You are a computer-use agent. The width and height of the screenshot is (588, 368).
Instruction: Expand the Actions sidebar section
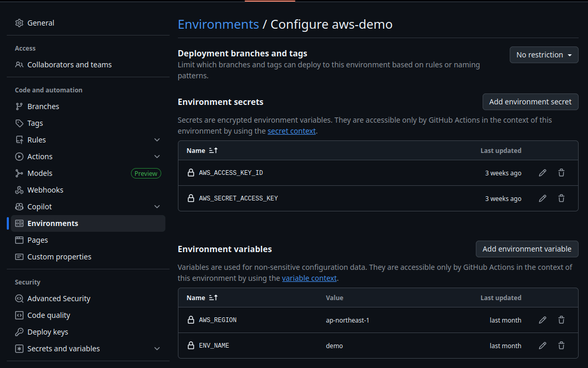[157, 157]
